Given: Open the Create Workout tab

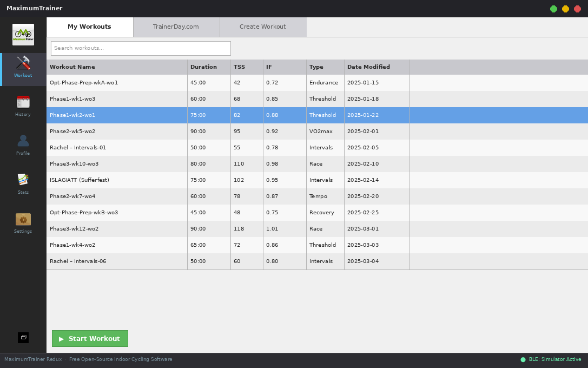Looking at the screenshot, I should (263, 27).
